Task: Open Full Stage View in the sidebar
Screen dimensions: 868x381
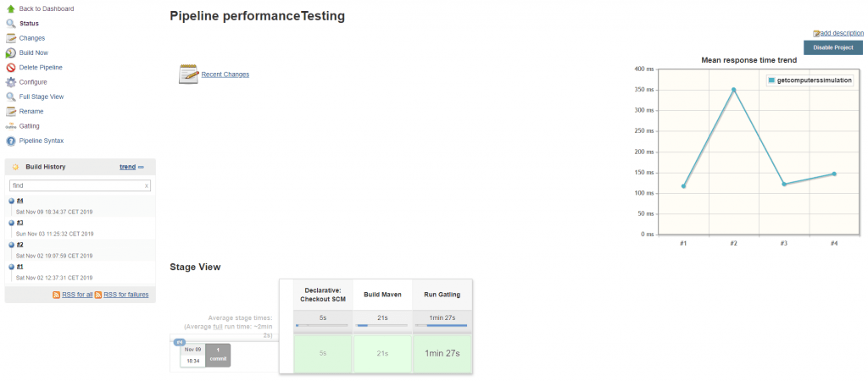Action: [42, 97]
